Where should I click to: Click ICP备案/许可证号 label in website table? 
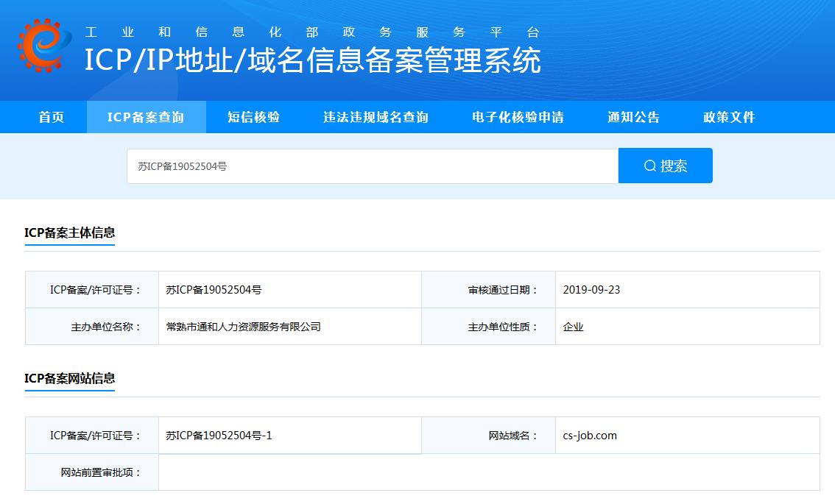[x=96, y=436]
